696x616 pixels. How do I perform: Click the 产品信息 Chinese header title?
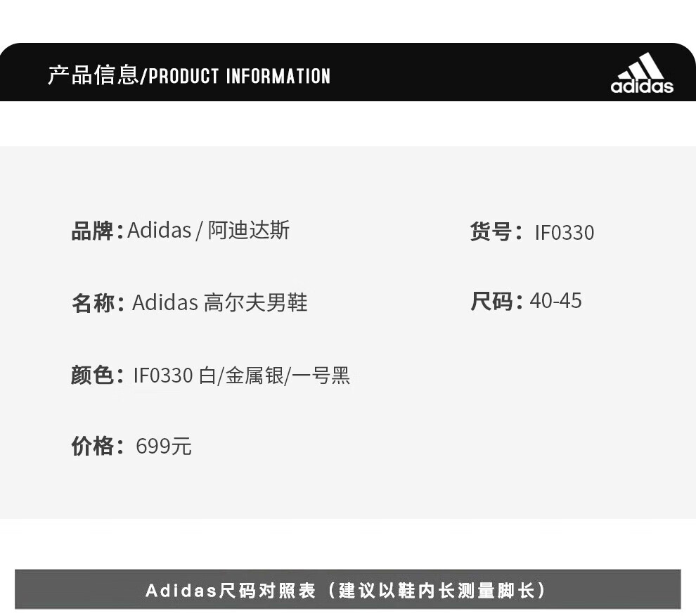(93, 75)
